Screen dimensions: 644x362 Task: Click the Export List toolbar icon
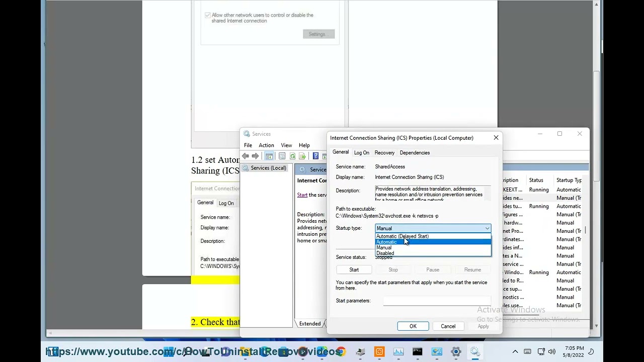click(302, 156)
